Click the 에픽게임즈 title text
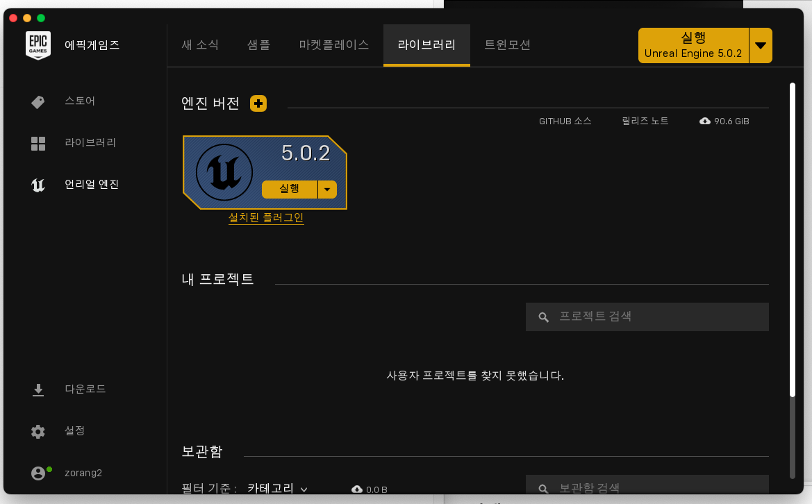This screenshot has height=504, width=812. (92, 45)
